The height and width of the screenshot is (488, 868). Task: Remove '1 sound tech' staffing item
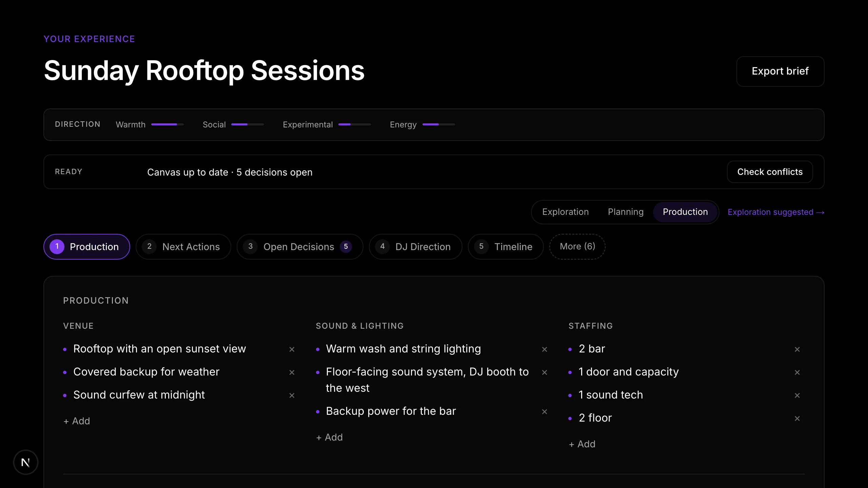tap(797, 395)
